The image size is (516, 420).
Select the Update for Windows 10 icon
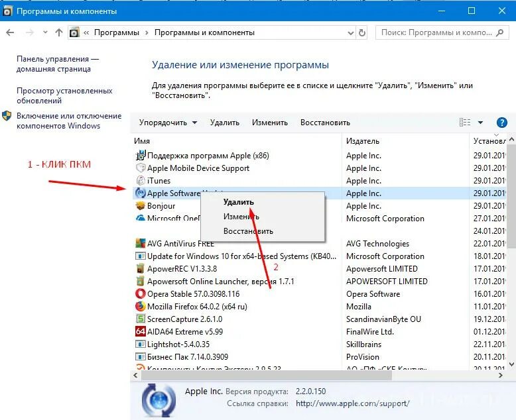tap(141, 256)
